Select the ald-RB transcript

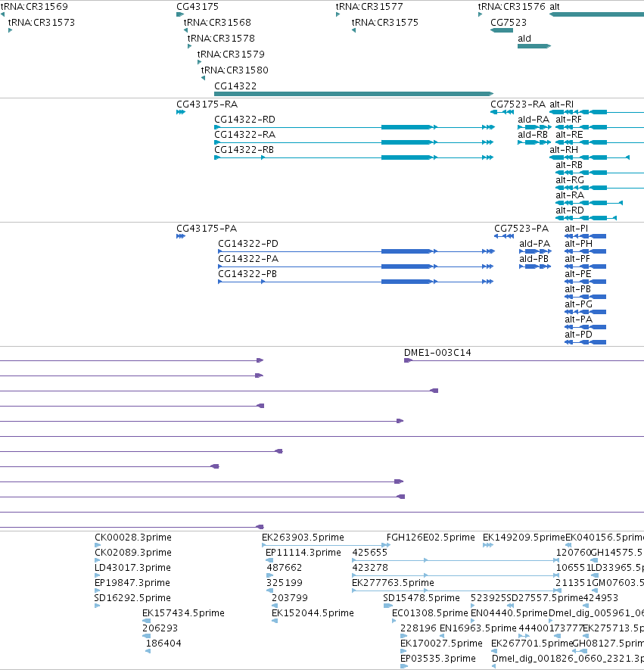(533, 135)
